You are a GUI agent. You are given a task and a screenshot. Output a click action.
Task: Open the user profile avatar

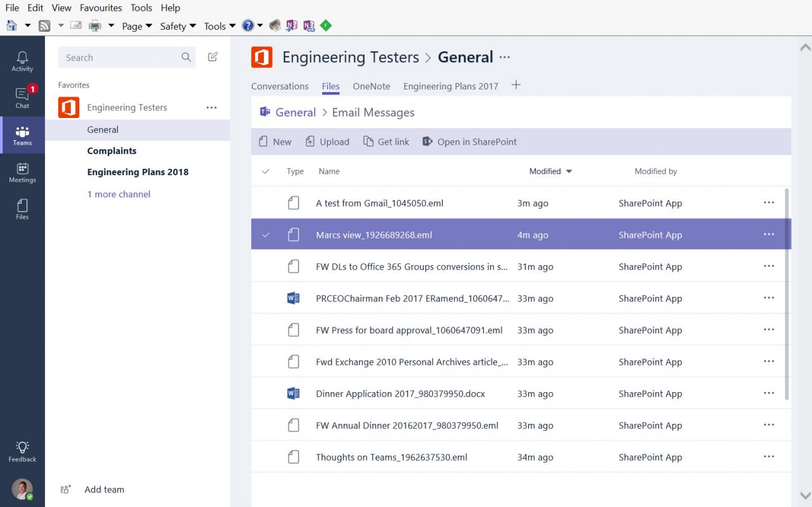(22, 489)
